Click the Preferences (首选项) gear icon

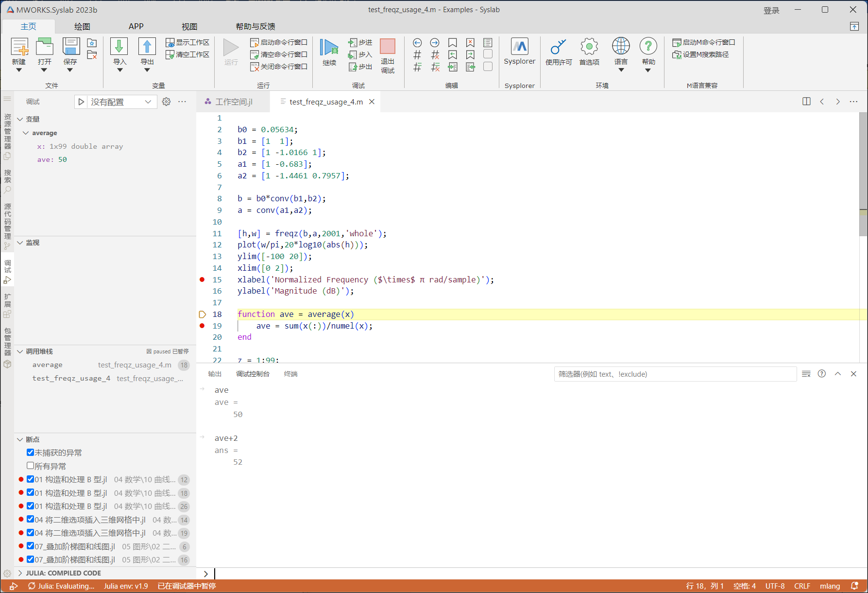pyautogui.click(x=589, y=47)
